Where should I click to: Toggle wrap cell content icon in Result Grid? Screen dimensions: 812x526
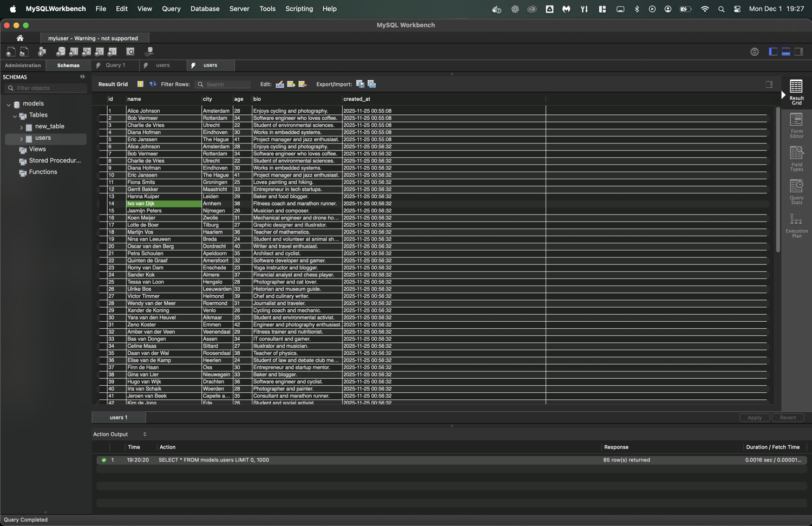[x=140, y=84]
